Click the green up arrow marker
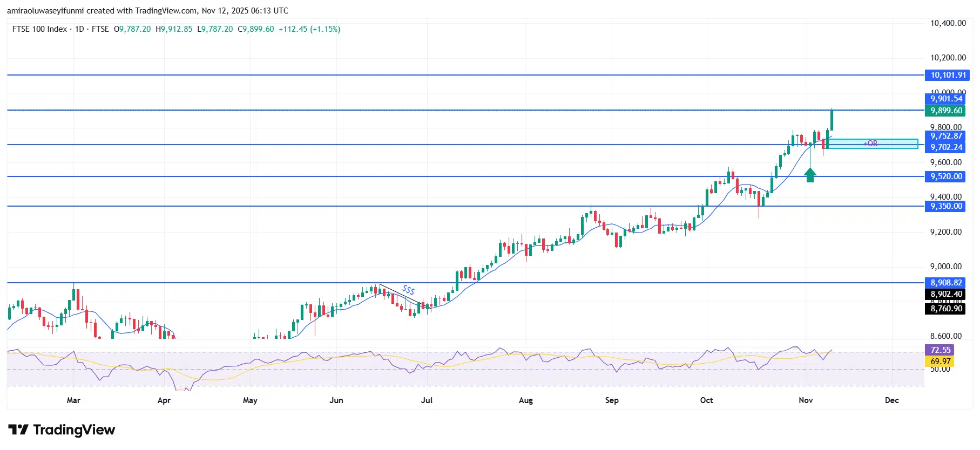Viewport: 980px width, 450px height. pyautogui.click(x=810, y=175)
